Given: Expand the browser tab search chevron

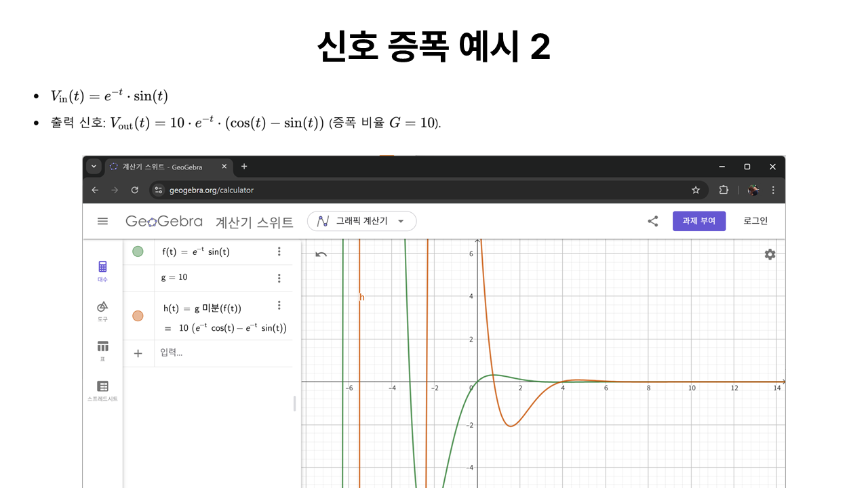Looking at the screenshot, I should tap(94, 167).
